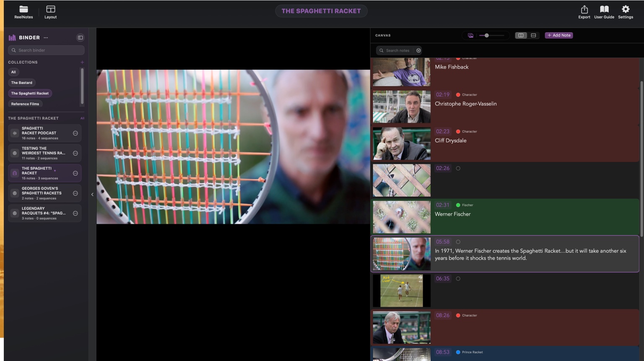Click film icon of The Spaghetti Racket item

pyautogui.click(x=15, y=173)
